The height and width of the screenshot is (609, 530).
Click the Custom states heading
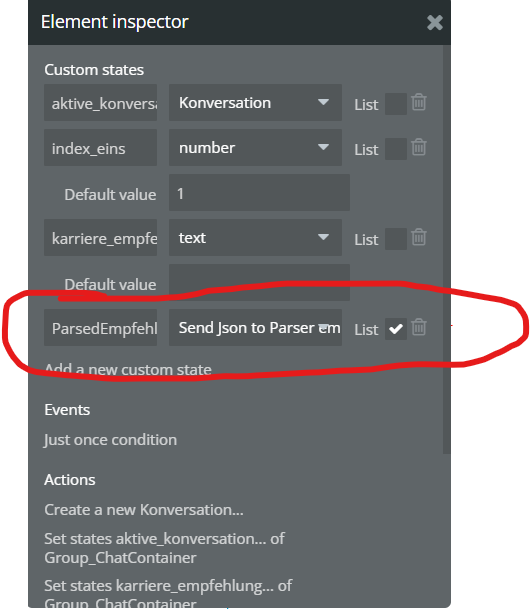coord(94,70)
